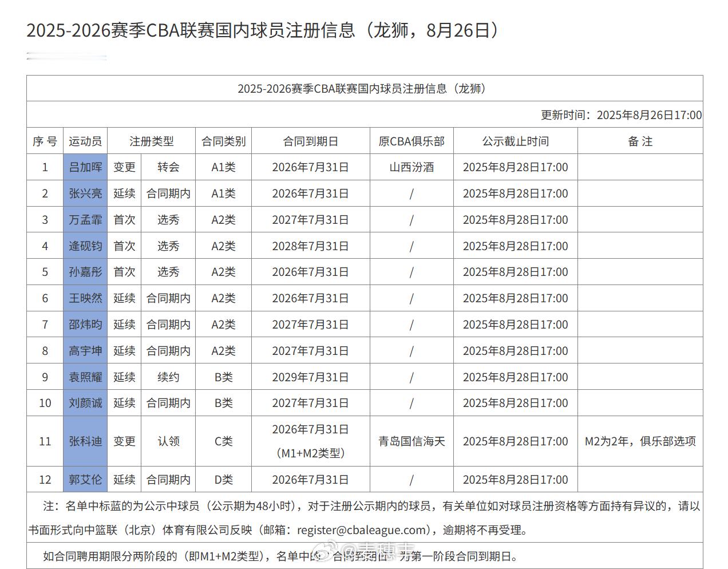The height and width of the screenshot is (569, 728).
Task: Click '合同期内' in 郭艾伦's row
Action: 168,480
